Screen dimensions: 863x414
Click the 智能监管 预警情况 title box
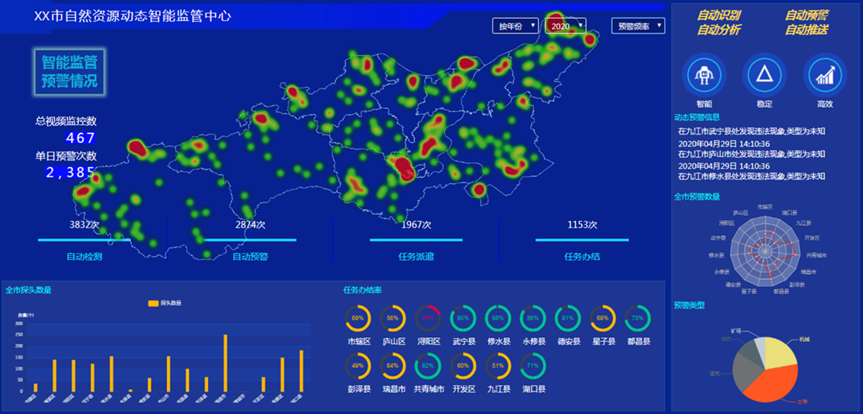point(69,71)
